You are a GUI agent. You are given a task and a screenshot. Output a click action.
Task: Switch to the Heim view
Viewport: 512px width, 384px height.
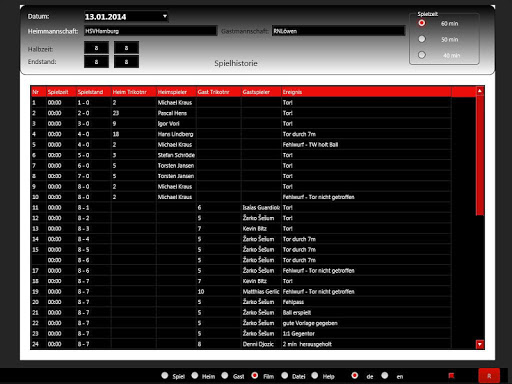pos(195,375)
